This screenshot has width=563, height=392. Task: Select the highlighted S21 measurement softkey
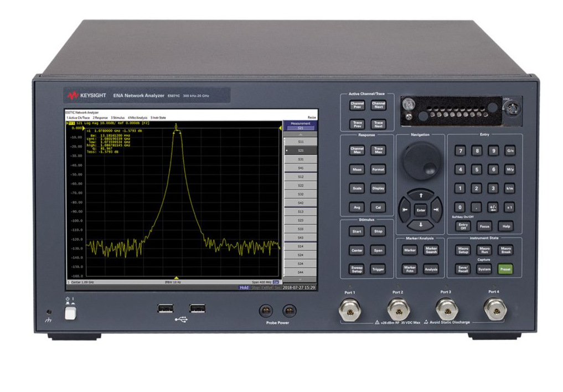(x=301, y=151)
